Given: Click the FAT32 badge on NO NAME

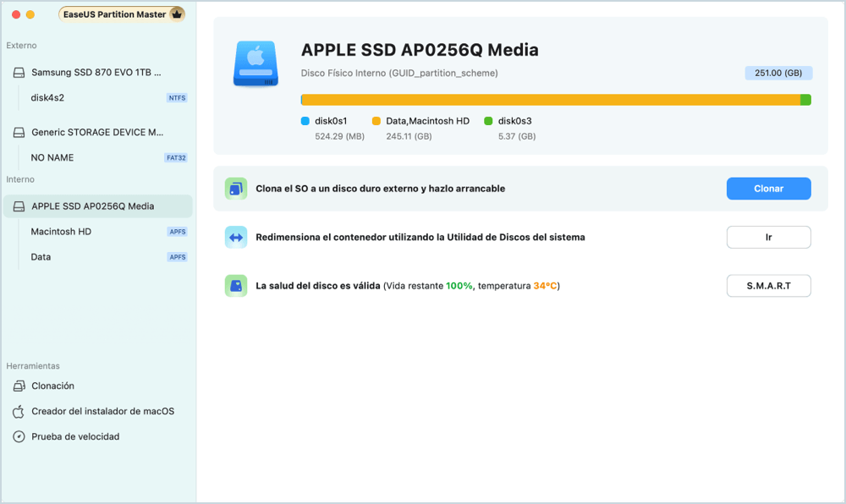Looking at the screenshot, I should 176,158.
